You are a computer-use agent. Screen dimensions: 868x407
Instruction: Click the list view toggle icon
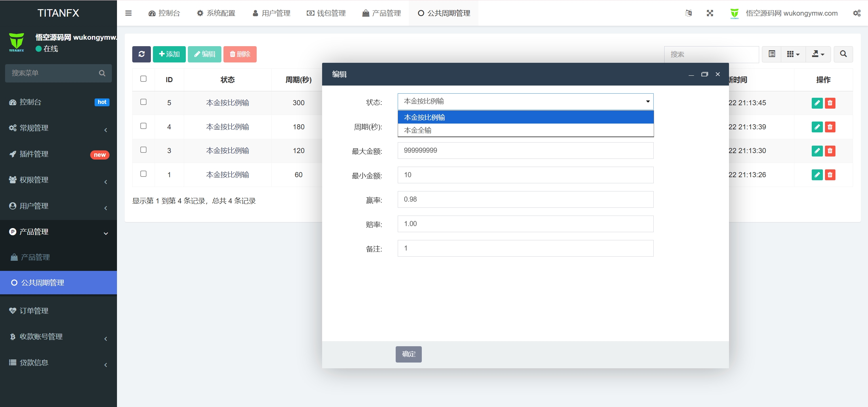[772, 54]
